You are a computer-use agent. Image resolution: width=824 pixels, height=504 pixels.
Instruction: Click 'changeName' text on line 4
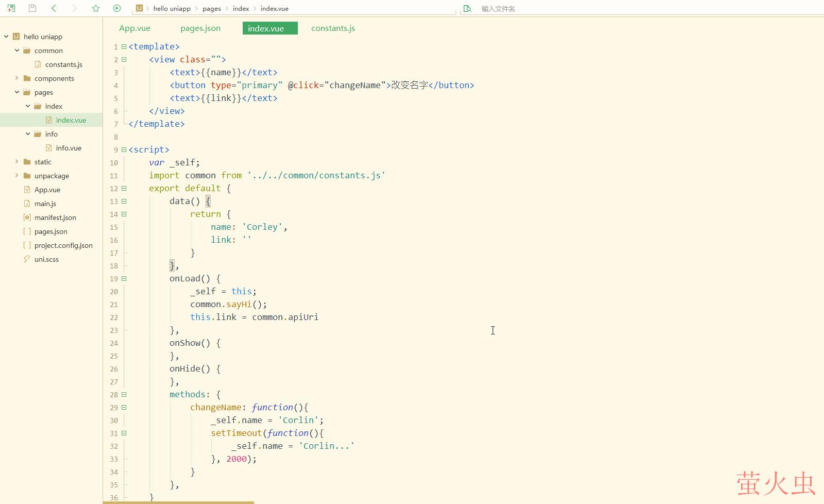(355, 85)
